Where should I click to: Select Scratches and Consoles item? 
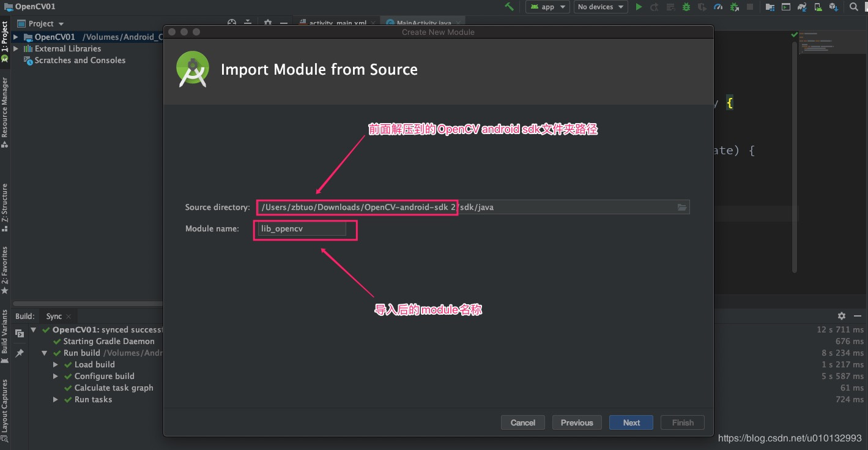pyautogui.click(x=74, y=60)
